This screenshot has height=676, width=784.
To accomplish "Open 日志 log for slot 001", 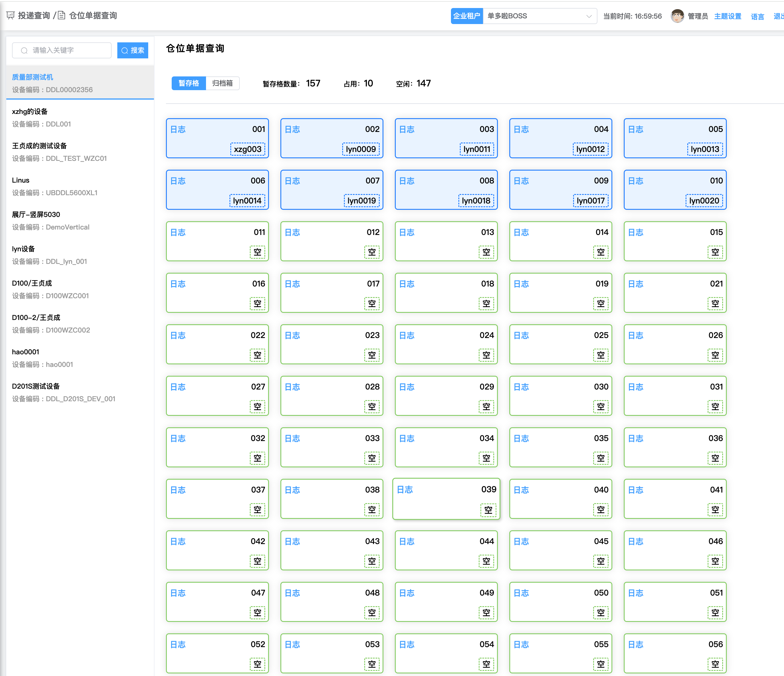I will pyautogui.click(x=178, y=129).
